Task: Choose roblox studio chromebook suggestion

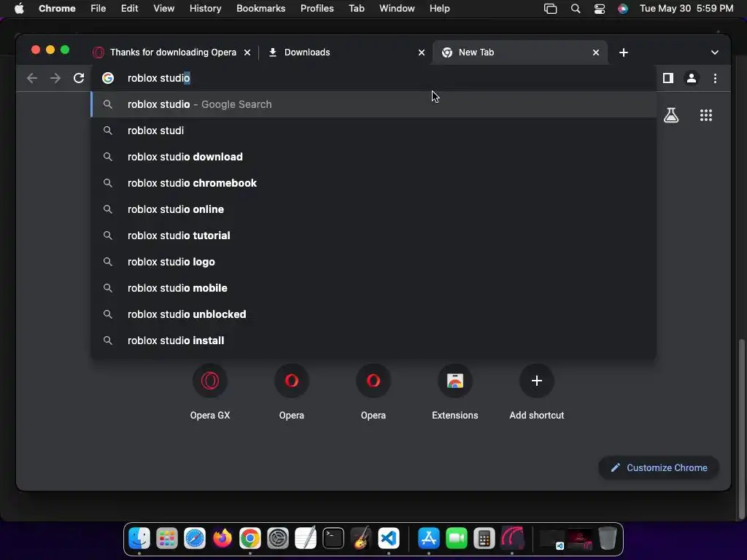Action: pos(374,183)
